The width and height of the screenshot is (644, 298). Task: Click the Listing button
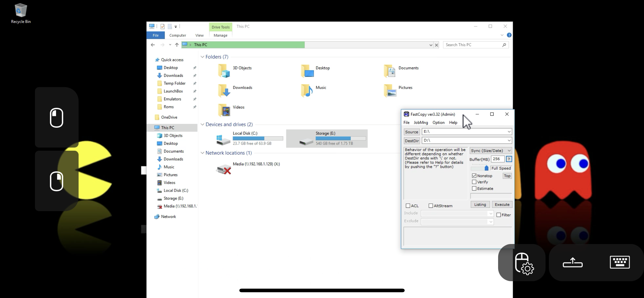tap(480, 205)
